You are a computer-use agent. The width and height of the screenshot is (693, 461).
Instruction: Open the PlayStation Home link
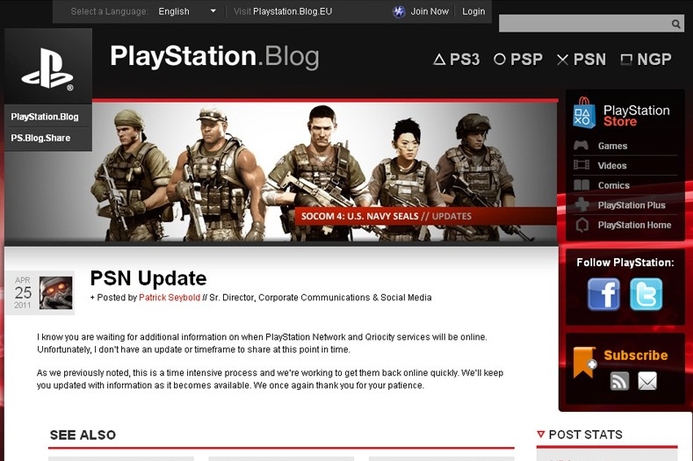[x=634, y=225]
